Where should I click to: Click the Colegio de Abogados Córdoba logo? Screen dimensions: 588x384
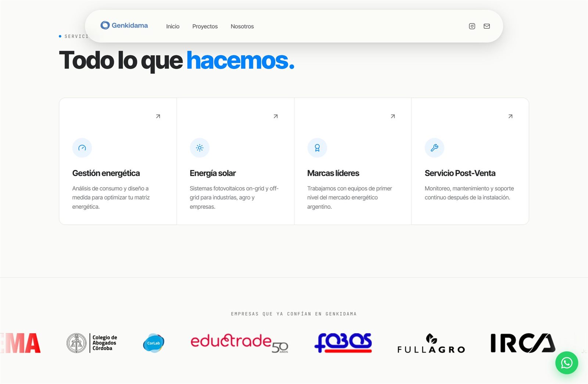[92, 343]
